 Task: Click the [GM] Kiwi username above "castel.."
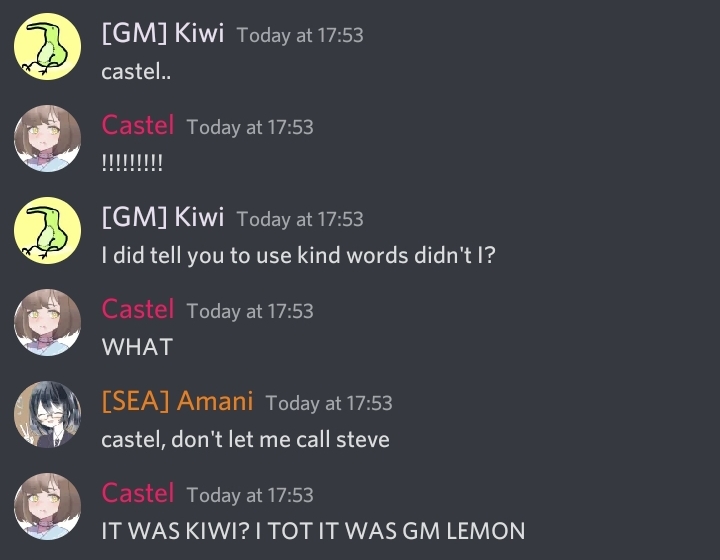coord(162,33)
